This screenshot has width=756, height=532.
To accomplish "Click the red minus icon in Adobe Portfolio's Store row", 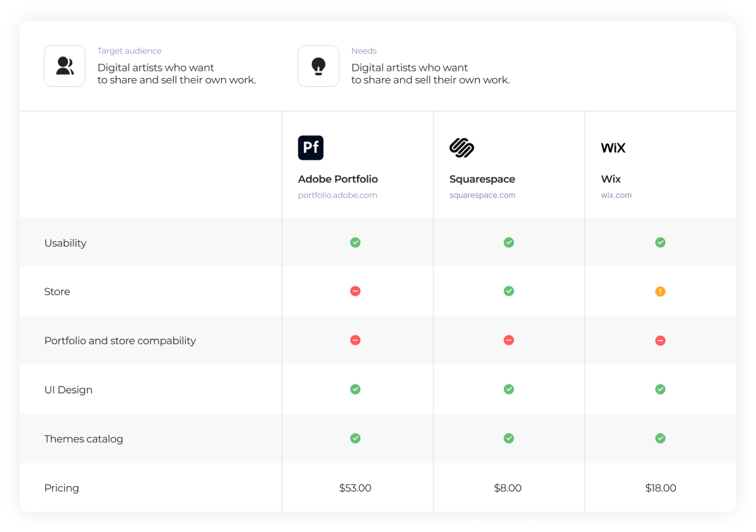I will pos(355,291).
